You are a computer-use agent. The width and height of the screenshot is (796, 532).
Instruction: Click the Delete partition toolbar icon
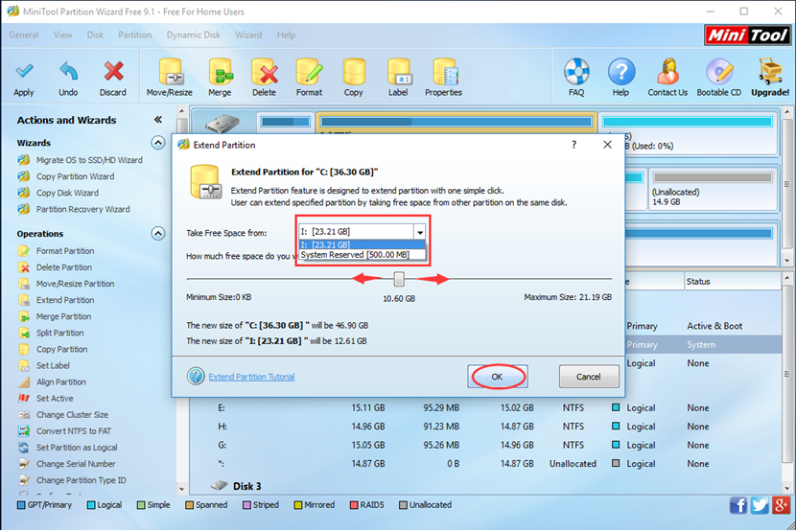264,72
